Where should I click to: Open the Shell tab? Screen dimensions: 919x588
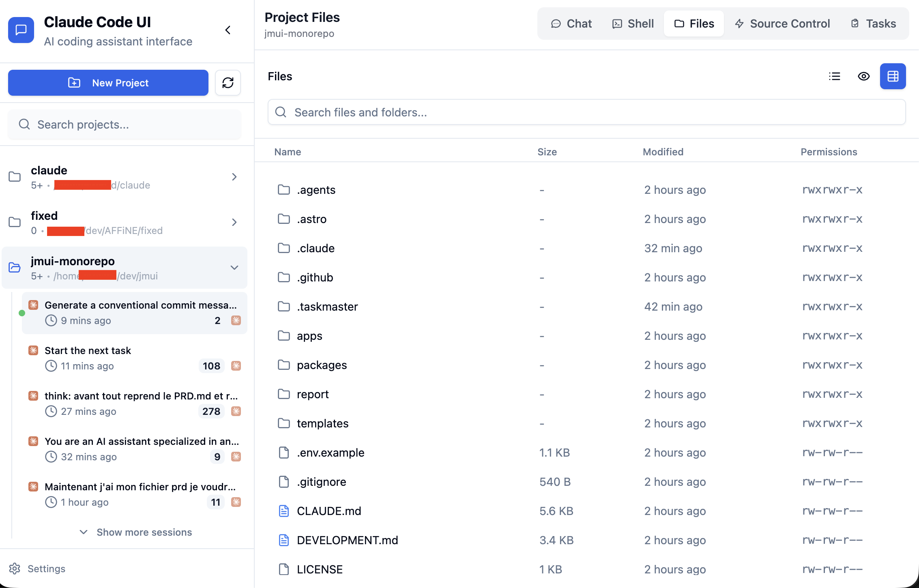(633, 24)
